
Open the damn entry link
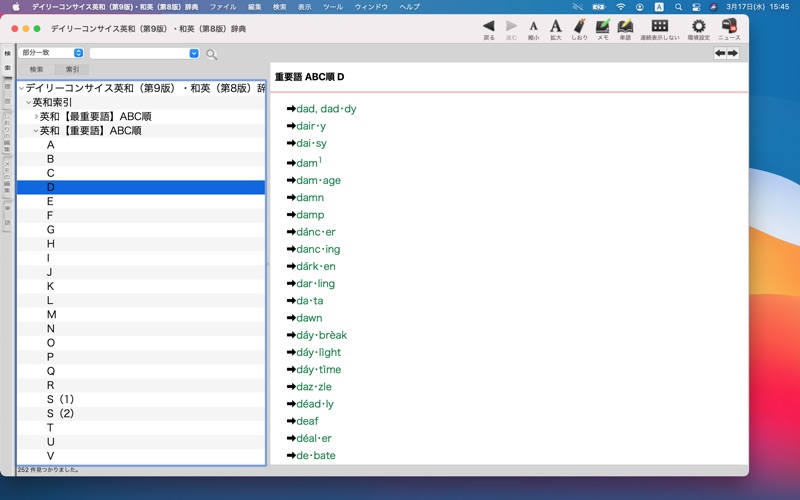click(x=310, y=197)
